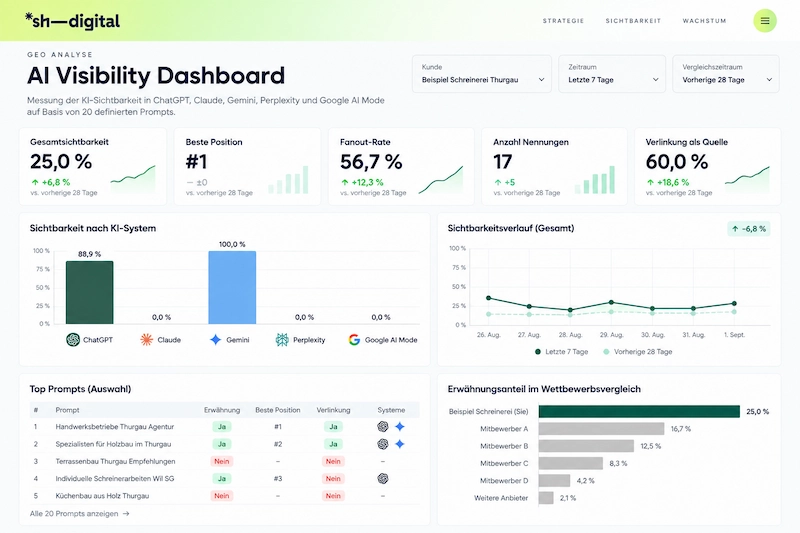Select the Systeme column header
The height and width of the screenshot is (533, 800).
[x=391, y=410]
